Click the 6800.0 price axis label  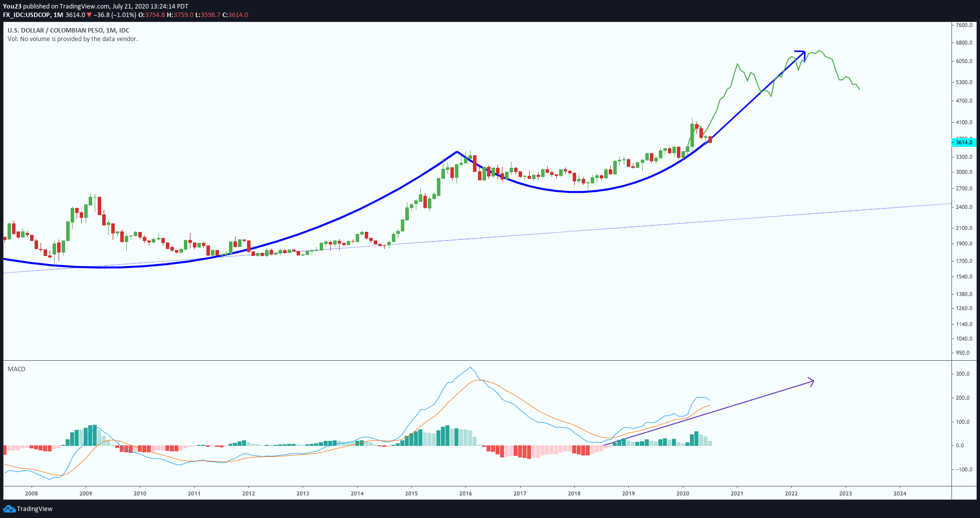point(964,43)
